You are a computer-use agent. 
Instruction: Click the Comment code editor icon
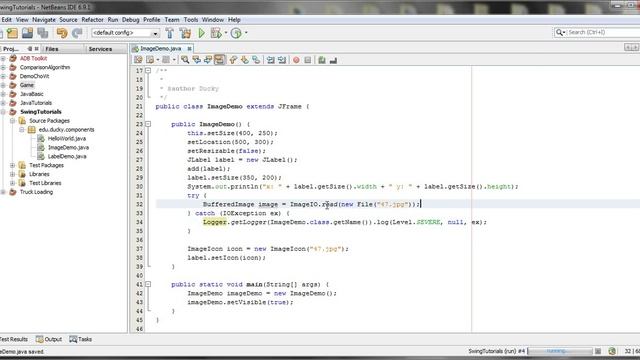[x=322, y=60]
